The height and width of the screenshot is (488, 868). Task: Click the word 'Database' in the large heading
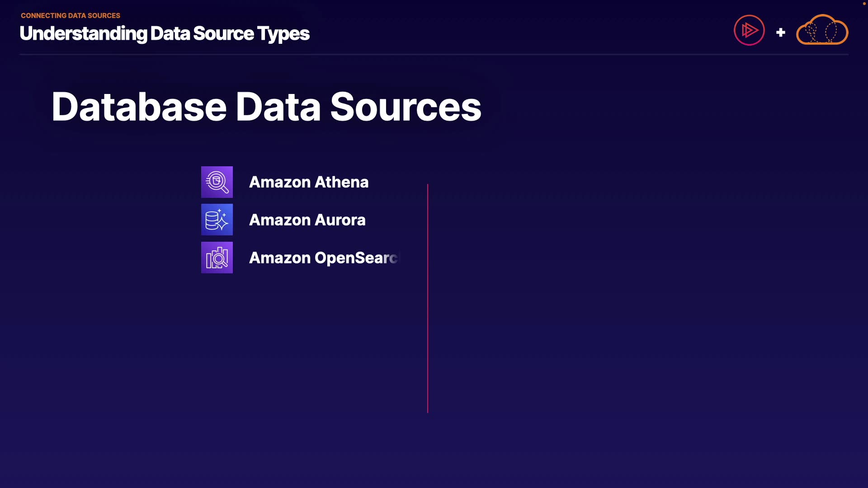pos(139,107)
